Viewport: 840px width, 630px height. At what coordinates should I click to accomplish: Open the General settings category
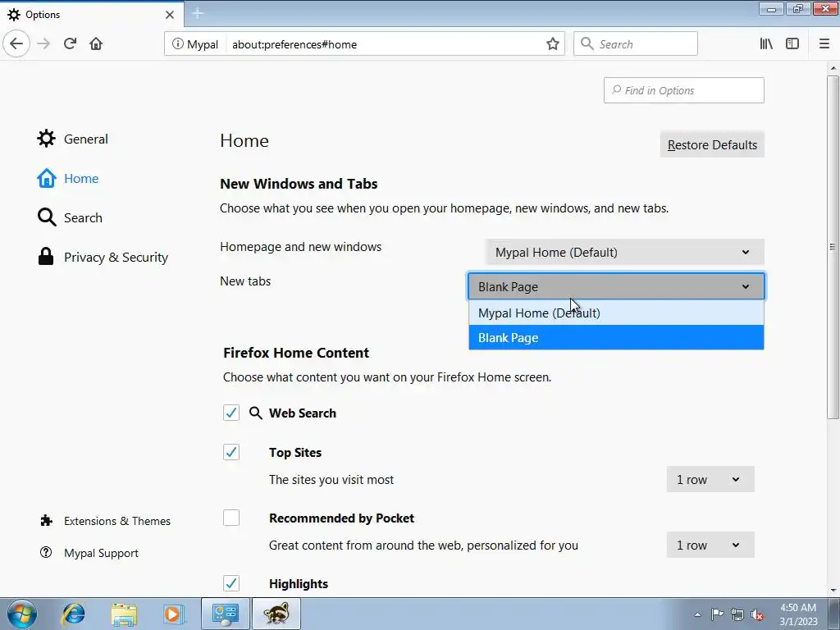coord(73,139)
